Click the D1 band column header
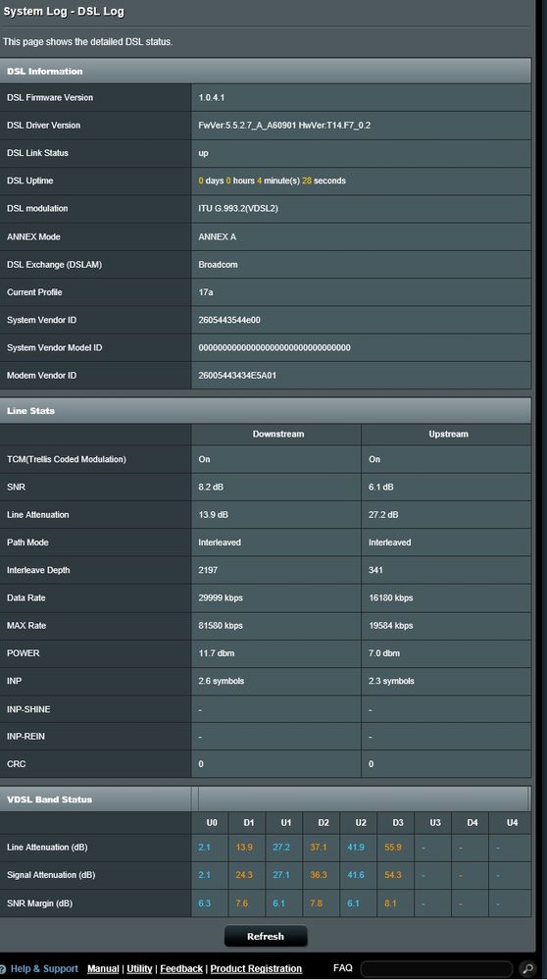Screen dimensions: 547x980 249,822
